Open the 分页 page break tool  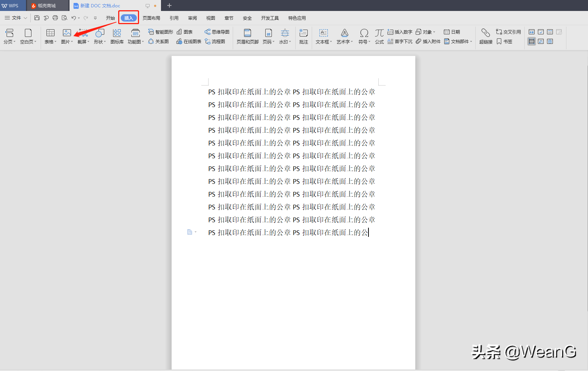(x=10, y=37)
